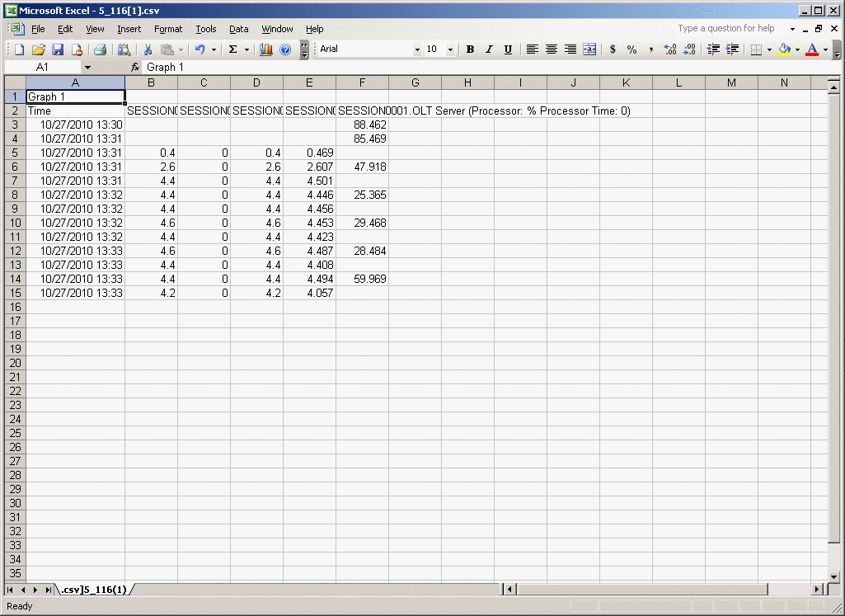Launch the Chart Wizard icon
The height and width of the screenshot is (616, 845).
(x=265, y=49)
